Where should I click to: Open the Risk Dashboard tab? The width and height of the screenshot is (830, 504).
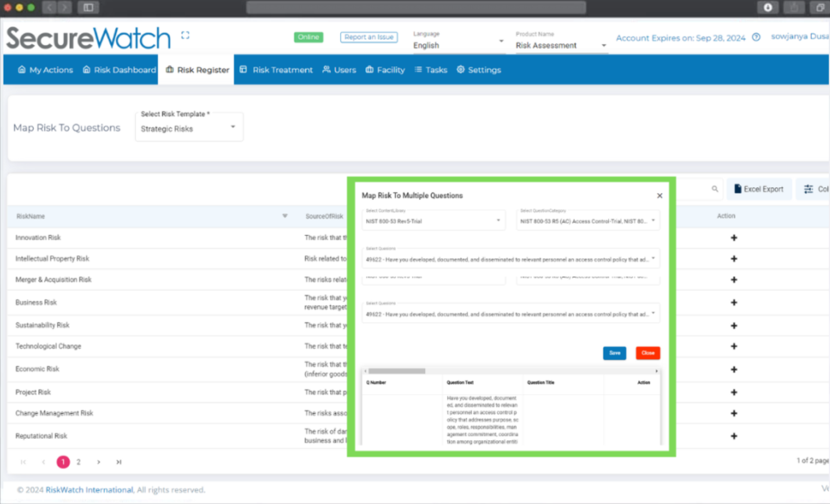119,70
